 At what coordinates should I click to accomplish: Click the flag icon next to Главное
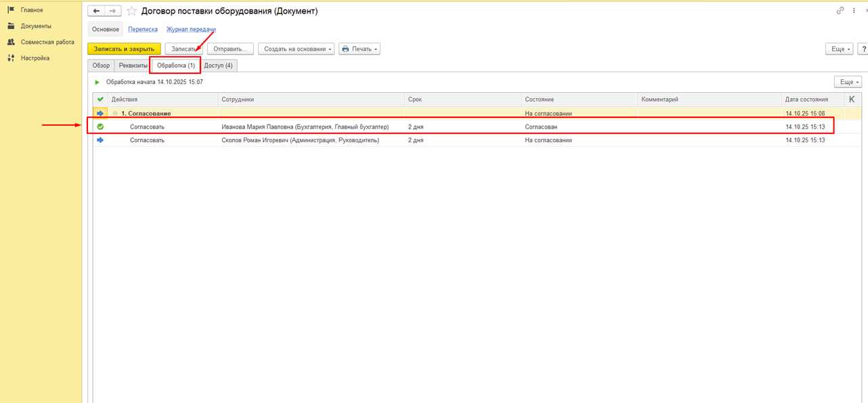coord(11,10)
